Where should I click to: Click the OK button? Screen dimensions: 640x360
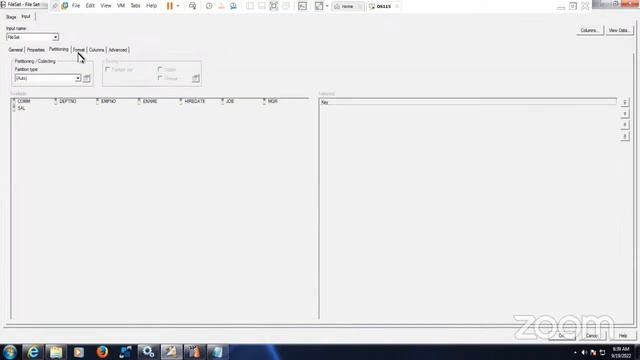point(562,336)
